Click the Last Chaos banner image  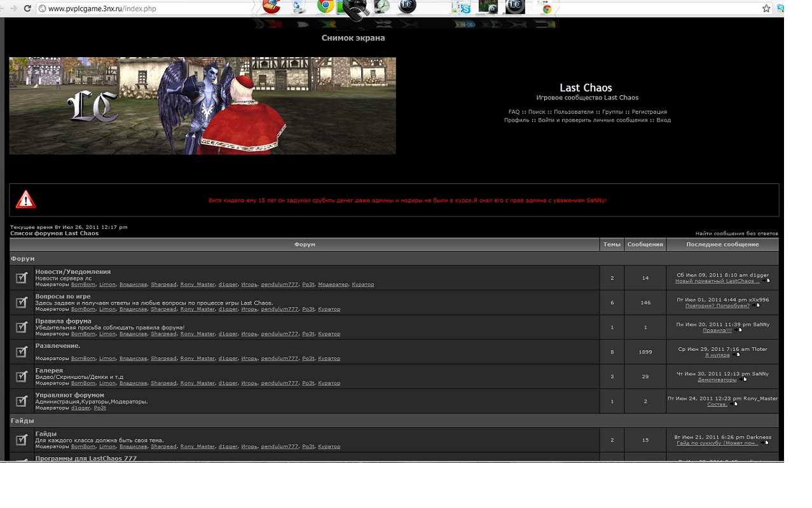click(x=202, y=106)
